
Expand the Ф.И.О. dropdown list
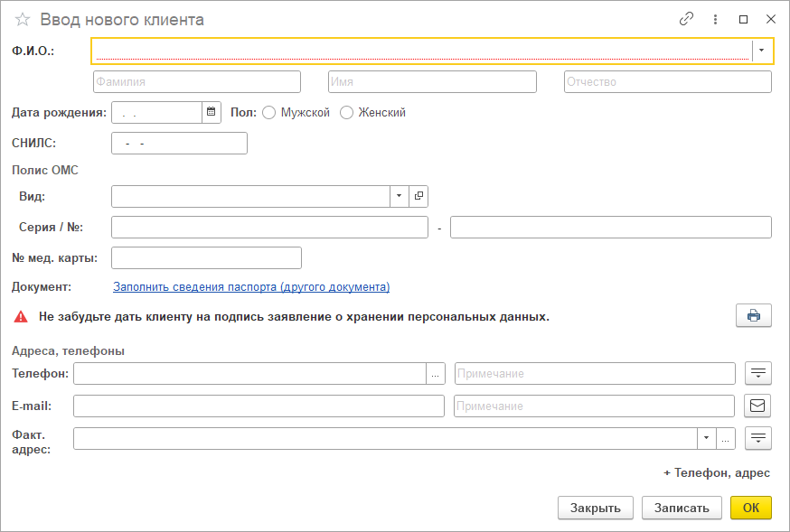[x=761, y=51]
